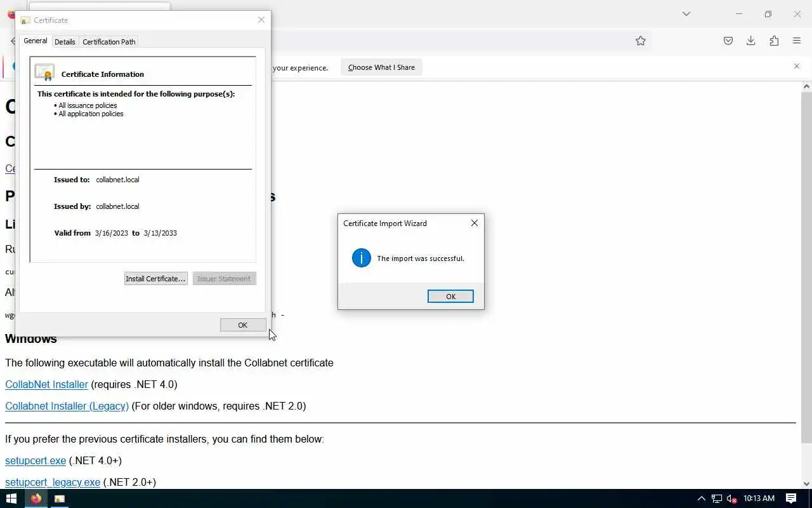
Task: Open the Collabnet Installer (Legacy) link
Action: (67, 406)
